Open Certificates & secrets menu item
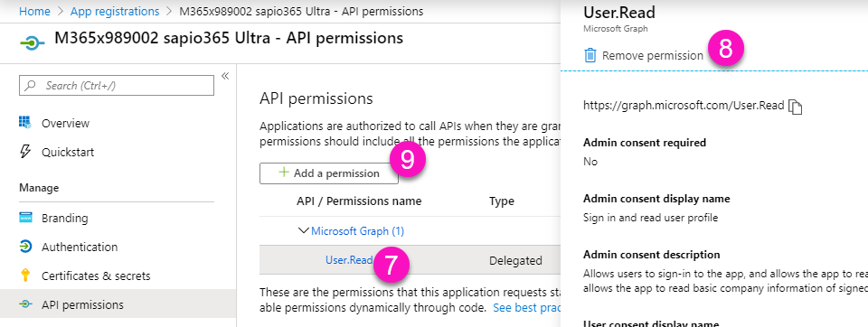Image resolution: width=868 pixels, height=327 pixels. coord(96,276)
